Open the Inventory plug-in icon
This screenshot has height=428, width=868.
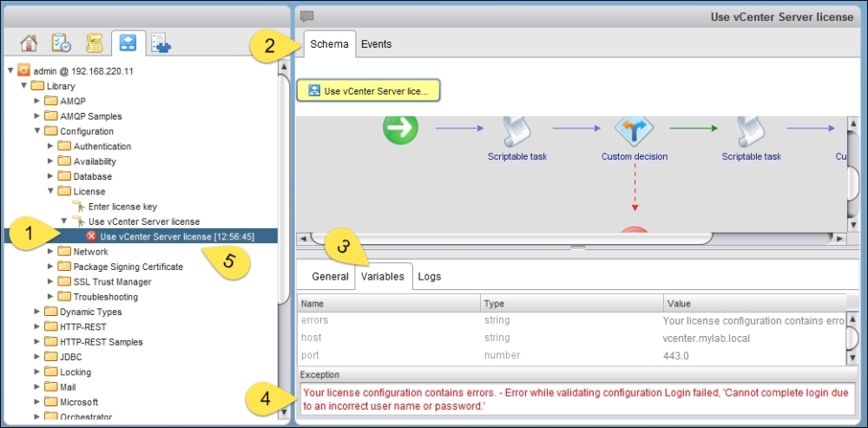pos(161,43)
